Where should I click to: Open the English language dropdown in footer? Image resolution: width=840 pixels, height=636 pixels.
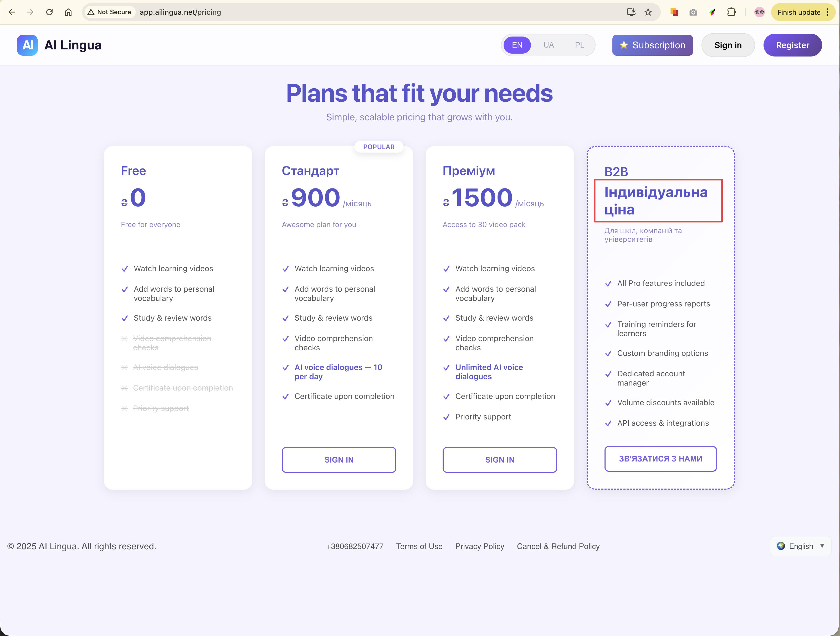(800, 546)
